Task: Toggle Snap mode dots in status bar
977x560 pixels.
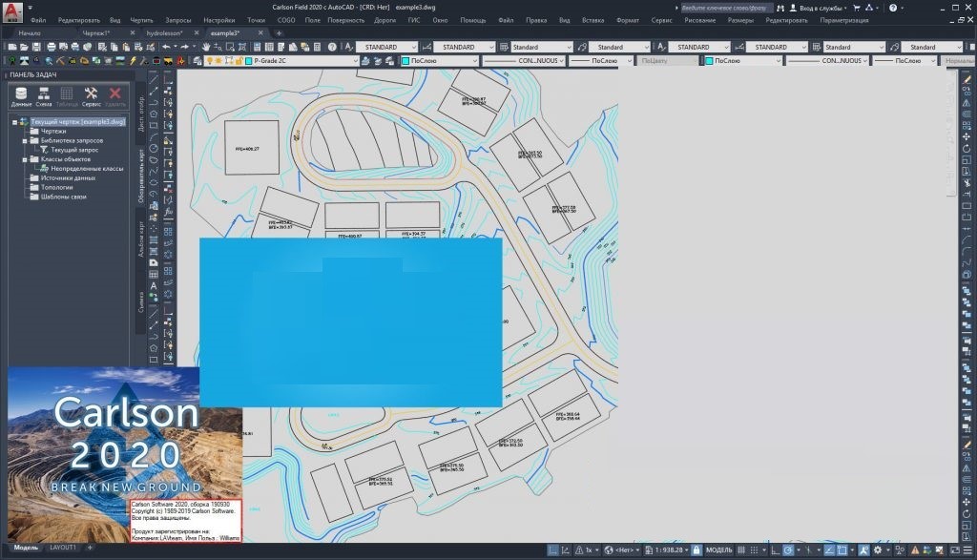Action: point(754,550)
